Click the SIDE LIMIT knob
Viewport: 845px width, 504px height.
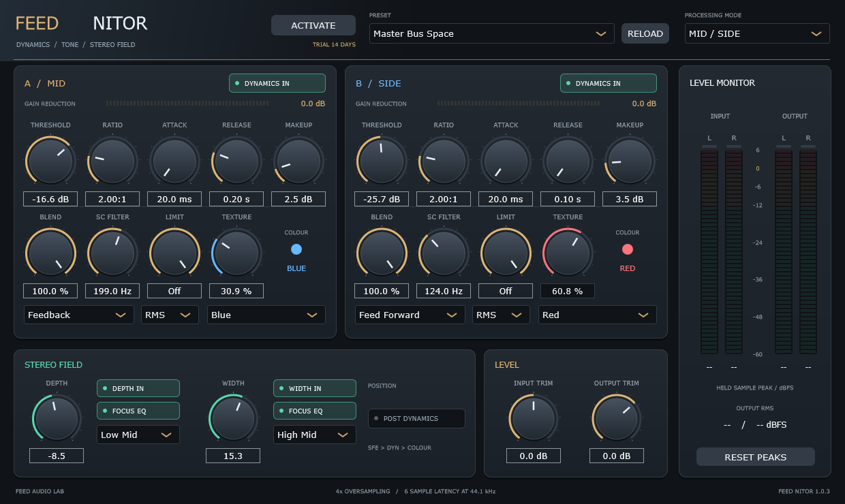(x=506, y=253)
